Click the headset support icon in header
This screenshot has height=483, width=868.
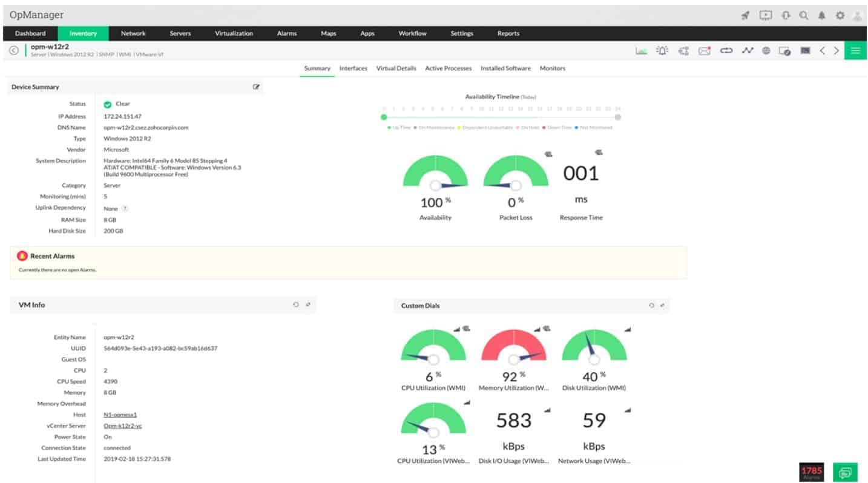(786, 16)
